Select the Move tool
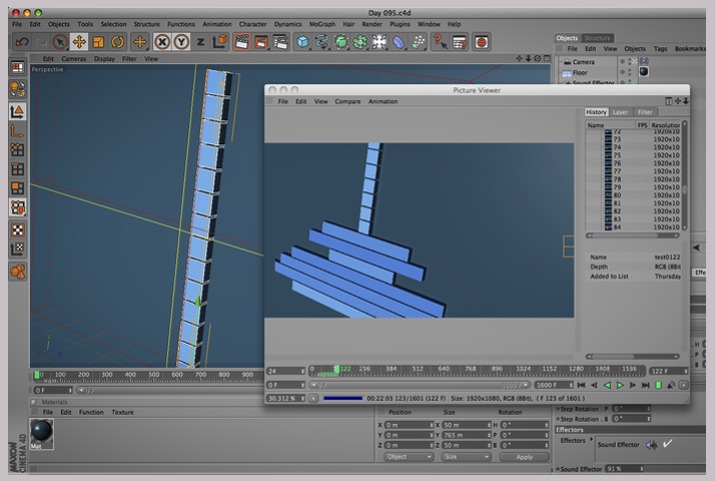This screenshot has height=481, width=715. click(78, 42)
